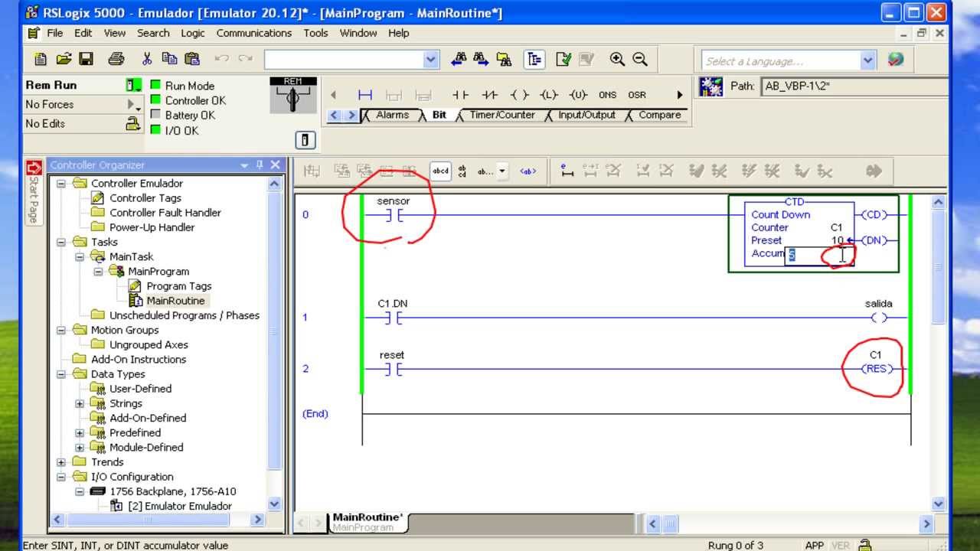980x551 pixels.
Task: Switch to the Compare instruction tab
Action: coord(659,115)
